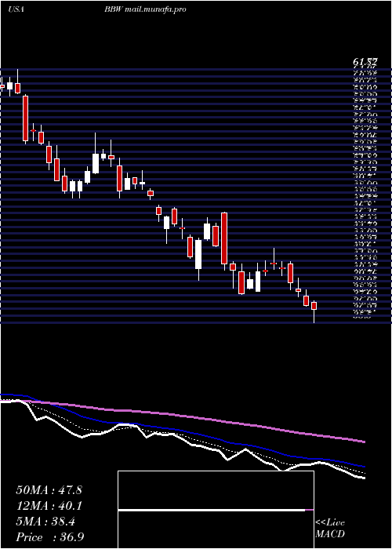Click the Price : 36.9 reading

[49, 537]
